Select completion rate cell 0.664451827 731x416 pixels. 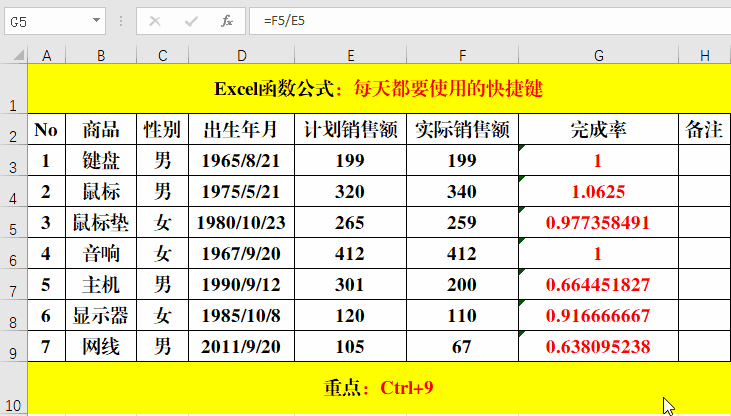click(x=599, y=284)
